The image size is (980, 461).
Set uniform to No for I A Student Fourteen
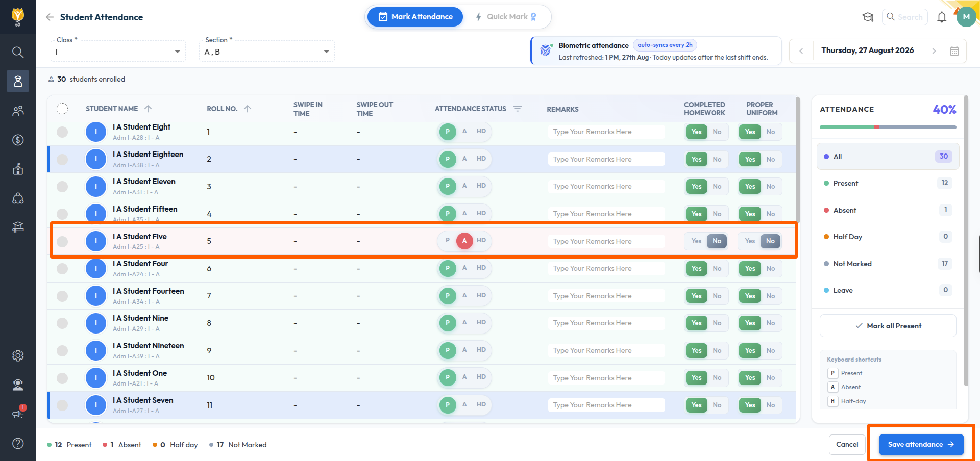771,296
